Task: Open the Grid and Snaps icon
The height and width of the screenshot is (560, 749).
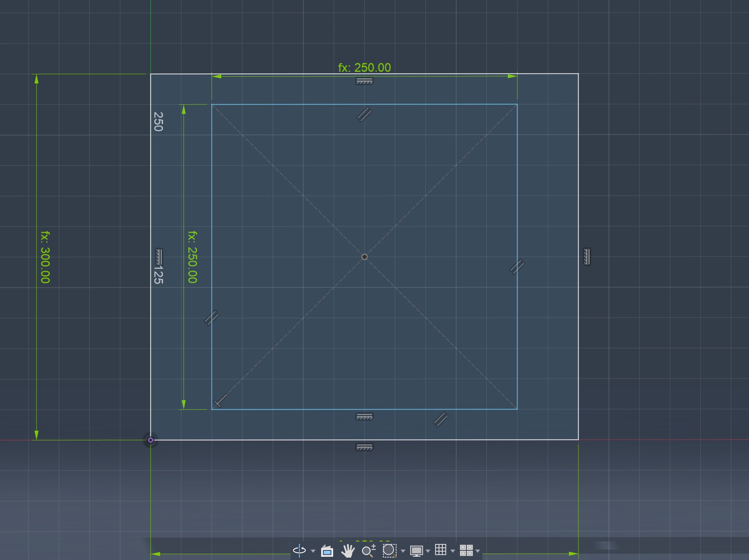Action: tap(441, 550)
